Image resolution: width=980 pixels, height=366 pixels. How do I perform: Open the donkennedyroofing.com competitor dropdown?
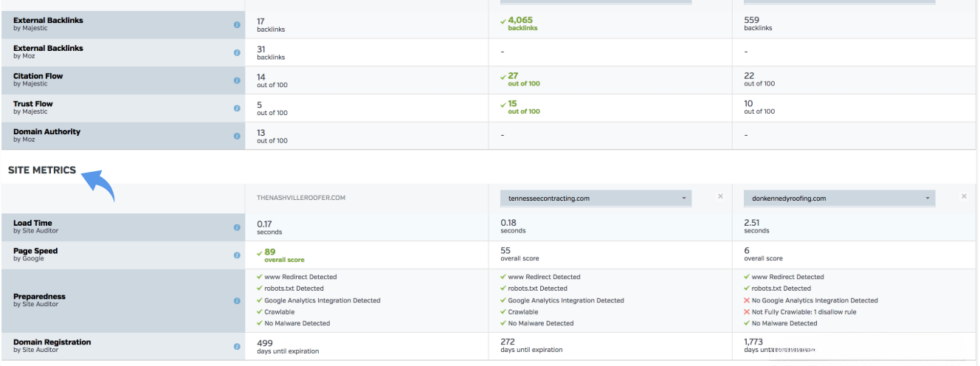tap(839, 199)
